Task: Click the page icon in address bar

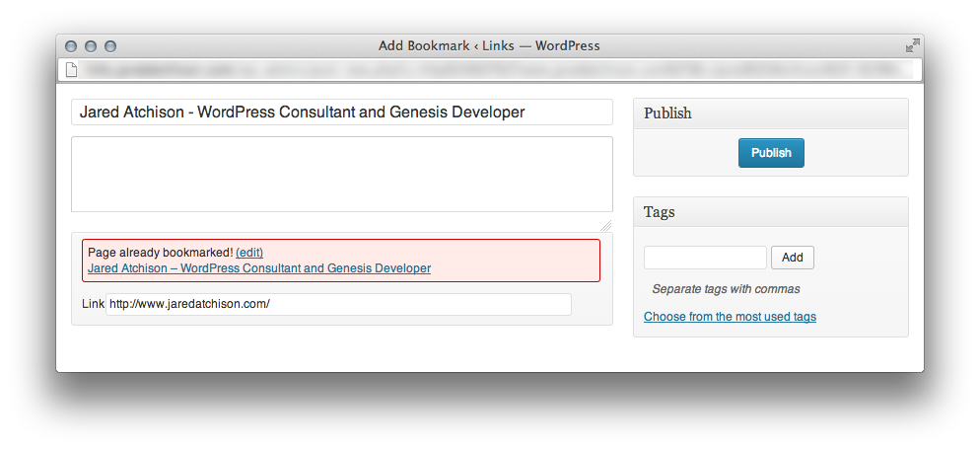Action: click(71, 69)
